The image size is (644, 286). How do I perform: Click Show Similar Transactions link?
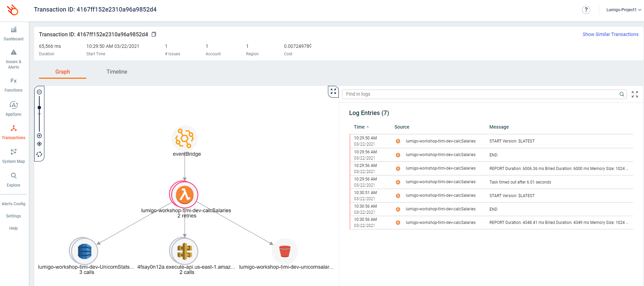tap(610, 34)
